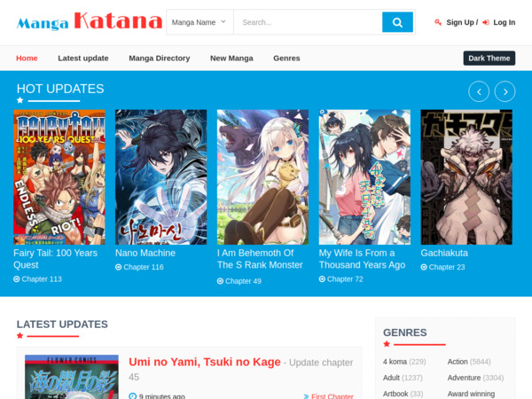Open the New Manga menu item
Image resolution: width=532 pixels, height=399 pixels.
point(231,58)
